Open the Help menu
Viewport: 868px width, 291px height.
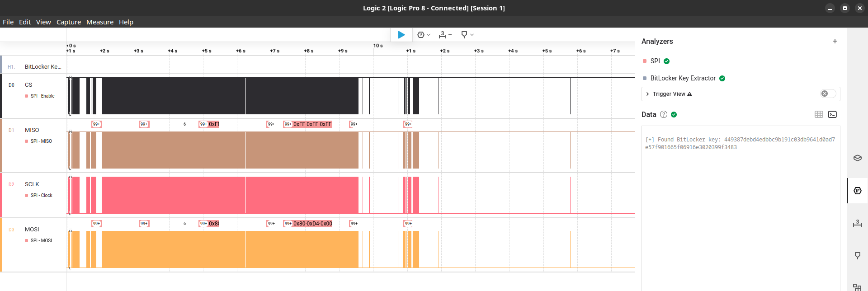tap(126, 22)
